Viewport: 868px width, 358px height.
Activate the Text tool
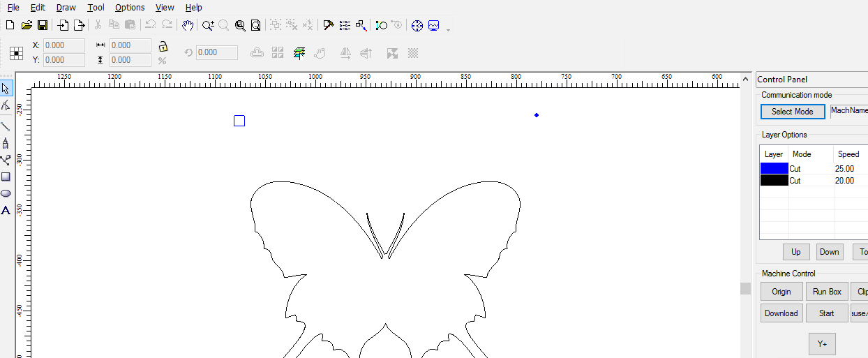[x=6, y=210]
